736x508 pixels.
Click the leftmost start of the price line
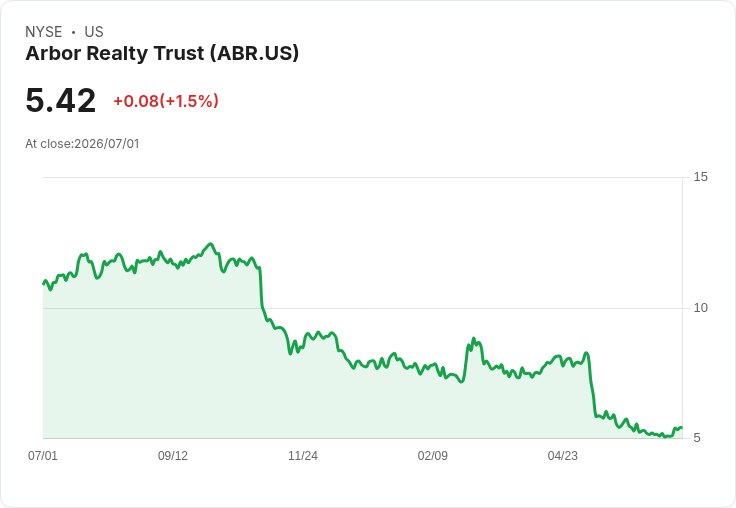pyautogui.click(x=44, y=284)
